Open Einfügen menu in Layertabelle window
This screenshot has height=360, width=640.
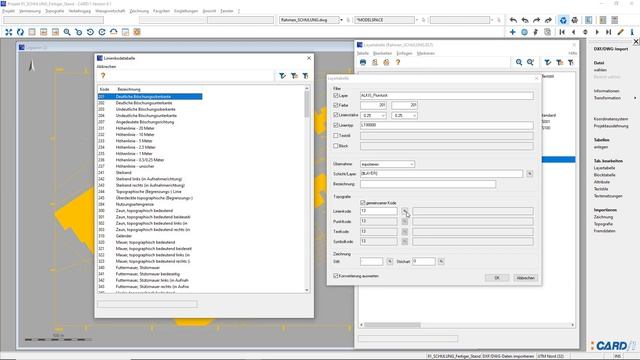tap(404, 53)
